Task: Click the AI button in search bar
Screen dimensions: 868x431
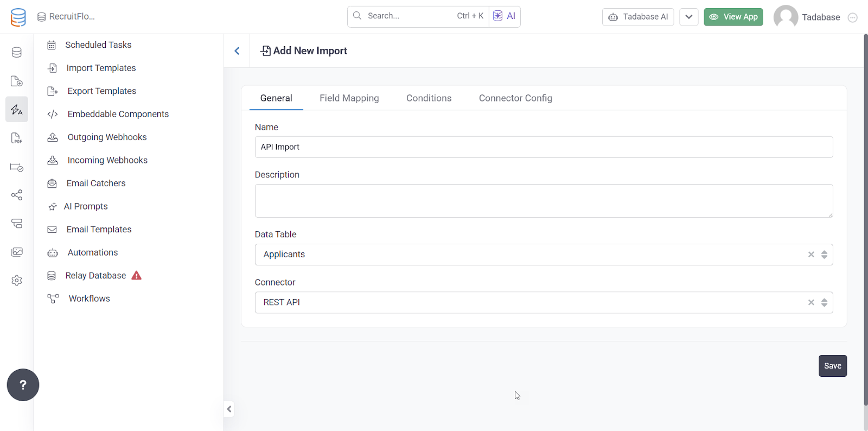Action: point(505,16)
